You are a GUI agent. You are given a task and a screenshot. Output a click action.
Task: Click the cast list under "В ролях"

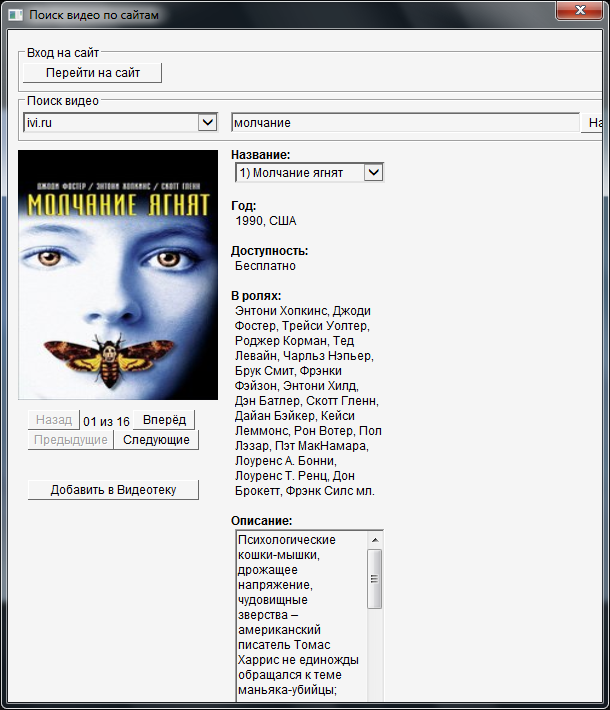point(308,400)
